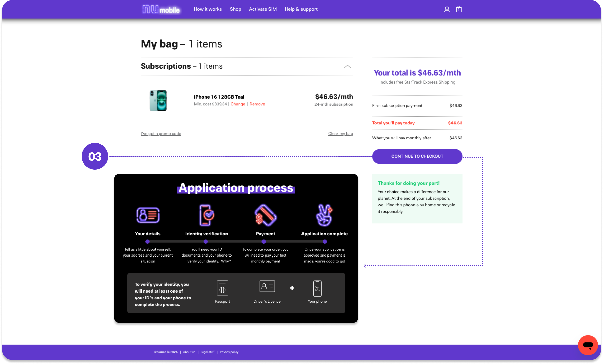
Task: Remove the iPhone 16 from the bag
Action: [257, 104]
